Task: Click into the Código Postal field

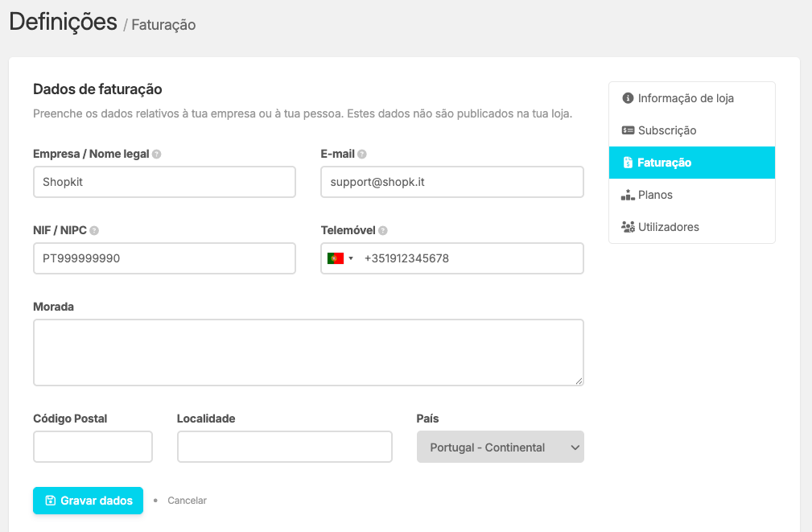Action: click(x=93, y=447)
